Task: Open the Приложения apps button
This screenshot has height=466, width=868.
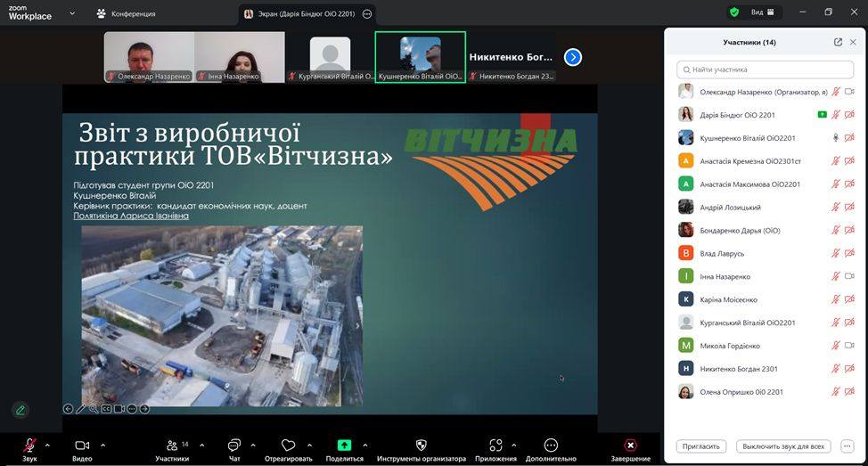Action: (x=495, y=450)
